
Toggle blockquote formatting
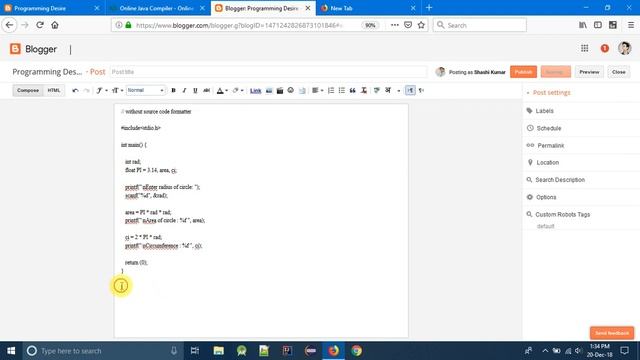353,91
